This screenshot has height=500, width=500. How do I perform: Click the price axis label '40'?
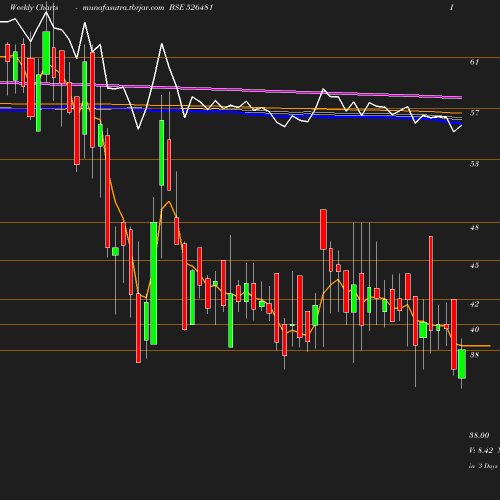coord(474,330)
